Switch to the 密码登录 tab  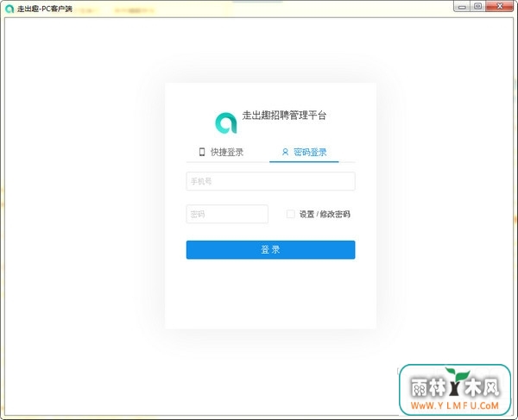(304, 152)
